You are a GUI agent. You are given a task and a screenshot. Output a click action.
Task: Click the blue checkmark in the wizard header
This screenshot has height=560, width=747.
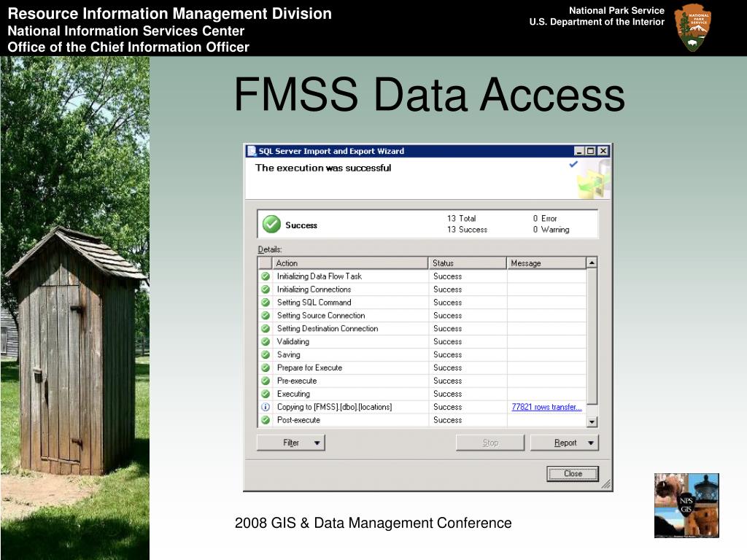[x=573, y=164]
